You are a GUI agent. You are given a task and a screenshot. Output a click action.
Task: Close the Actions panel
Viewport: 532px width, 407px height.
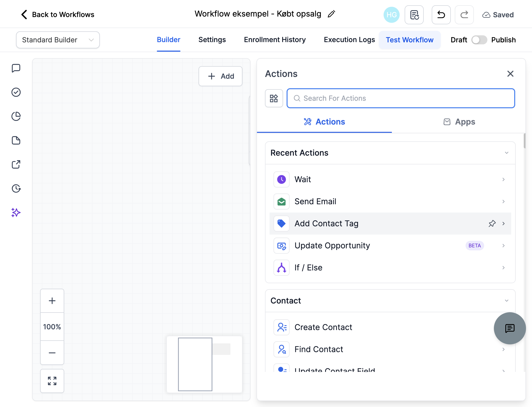click(510, 74)
